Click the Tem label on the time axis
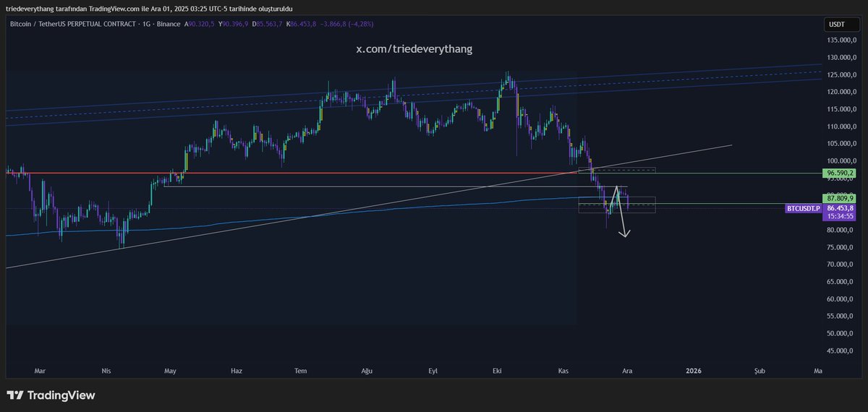Image resolution: width=868 pixels, height=412 pixels. coord(301,371)
